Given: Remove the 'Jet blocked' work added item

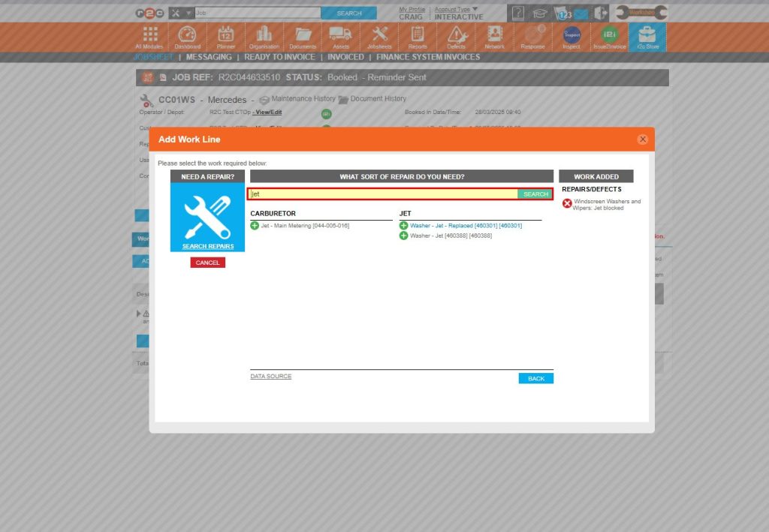Looking at the screenshot, I should [568, 203].
